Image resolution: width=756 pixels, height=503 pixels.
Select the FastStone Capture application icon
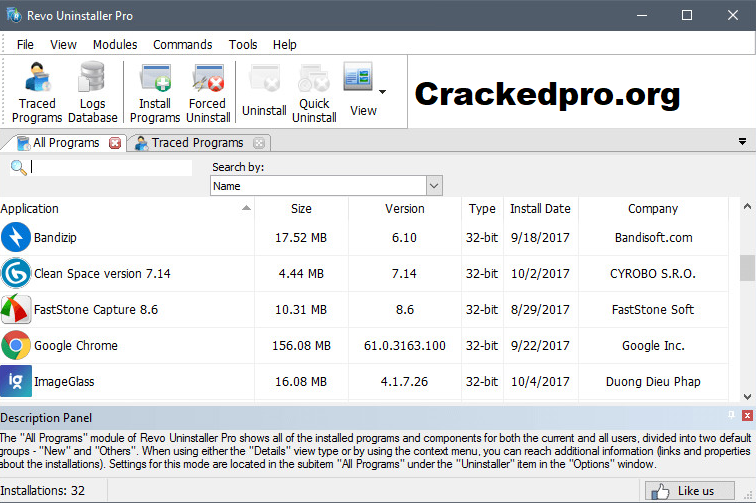[x=16, y=309]
